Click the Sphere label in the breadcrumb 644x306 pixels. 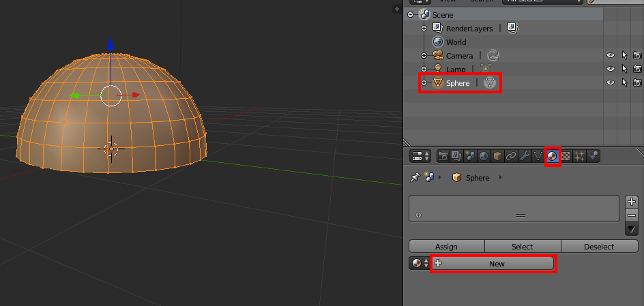click(478, 178)
